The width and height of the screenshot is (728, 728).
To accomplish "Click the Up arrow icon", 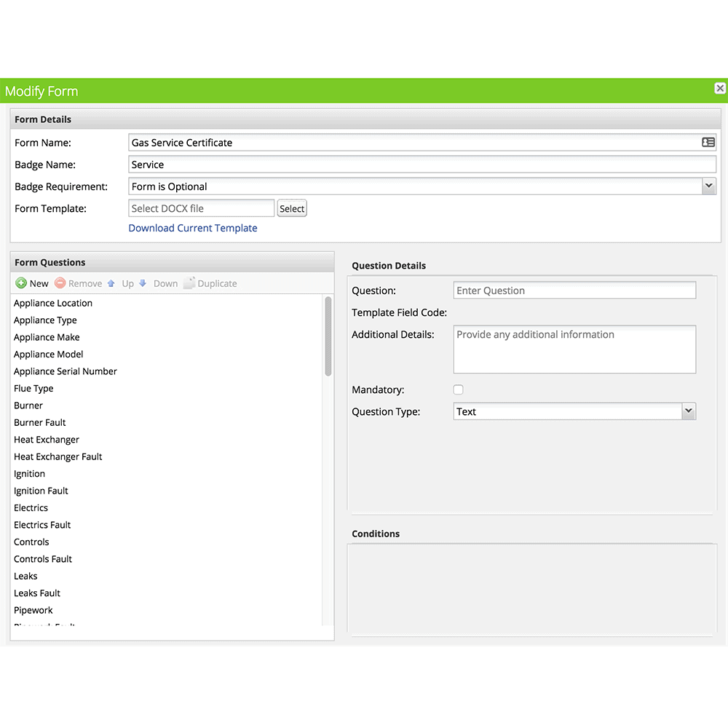I will click(111, 283).
